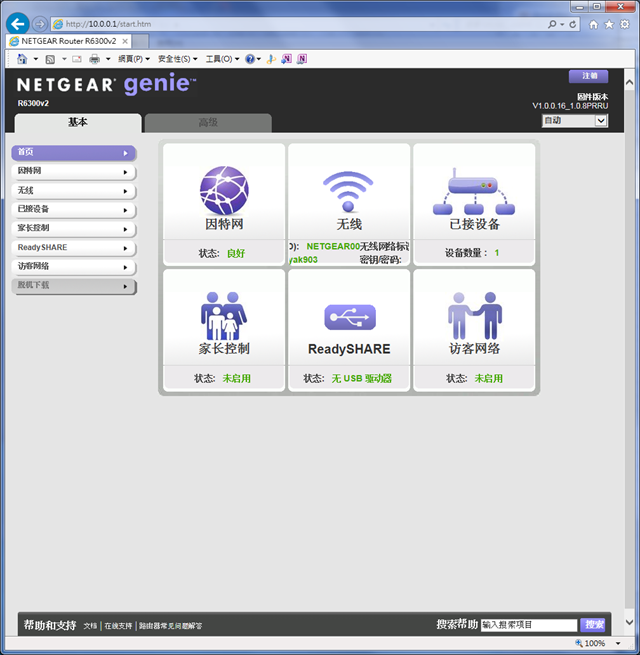Click the home page toolbar icon
Viewport: 640px width, 655px height.
22,59
